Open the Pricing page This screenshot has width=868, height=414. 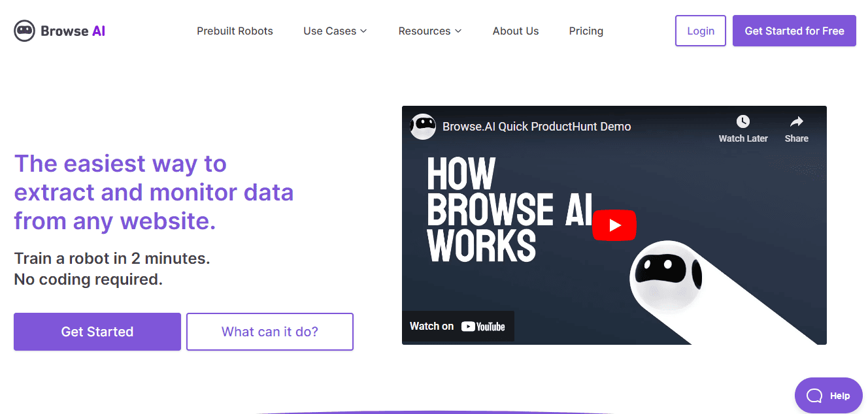coord(586,31)
